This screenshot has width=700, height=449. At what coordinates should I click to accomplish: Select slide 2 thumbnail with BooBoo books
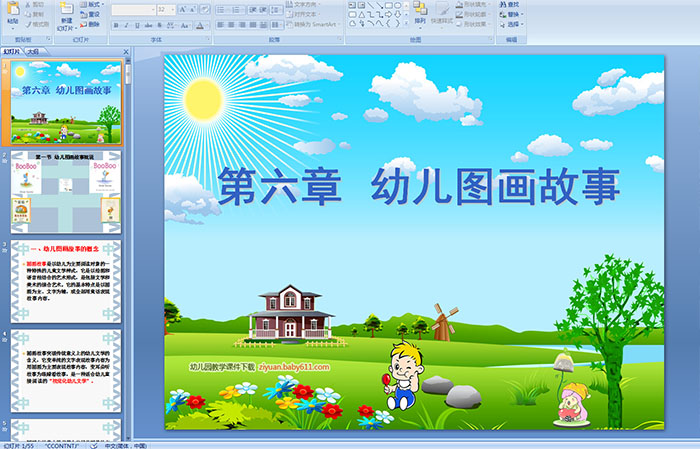click(x=66, y=192)
